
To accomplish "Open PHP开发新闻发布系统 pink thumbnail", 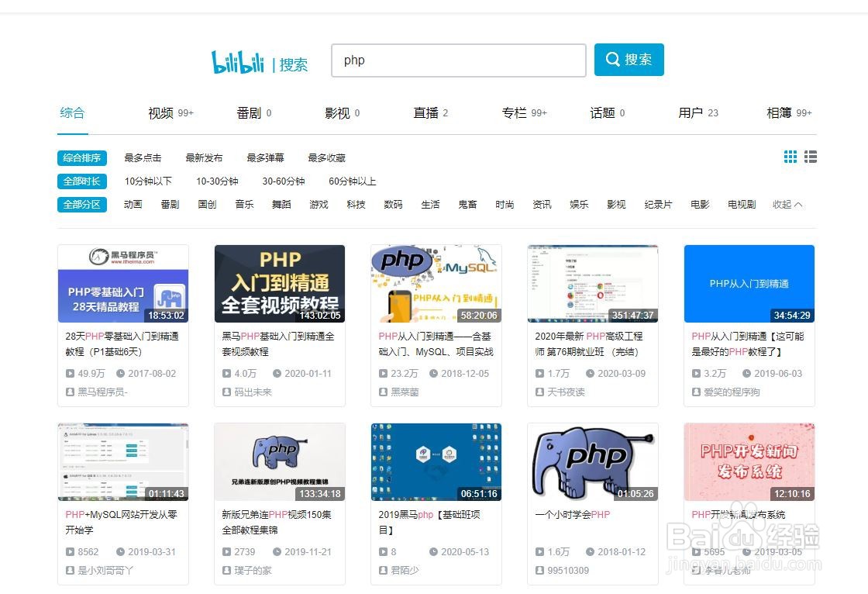I will coord(749,462).
